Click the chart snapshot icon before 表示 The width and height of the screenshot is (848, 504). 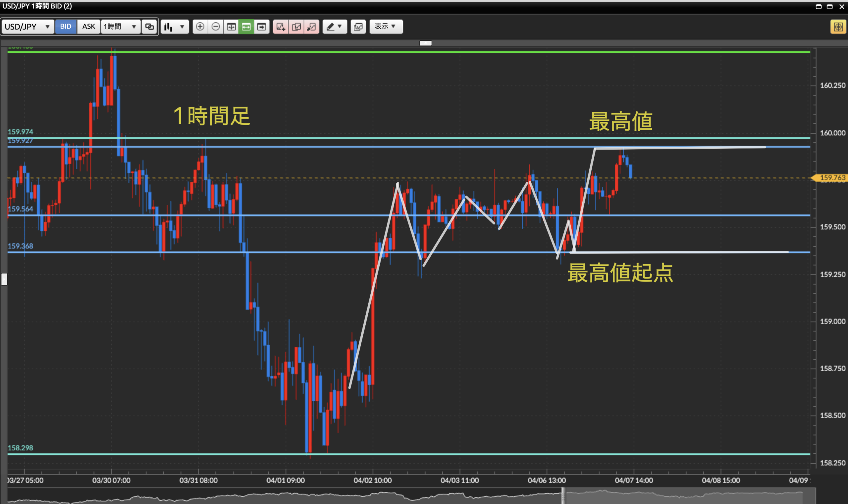(358, 26)
